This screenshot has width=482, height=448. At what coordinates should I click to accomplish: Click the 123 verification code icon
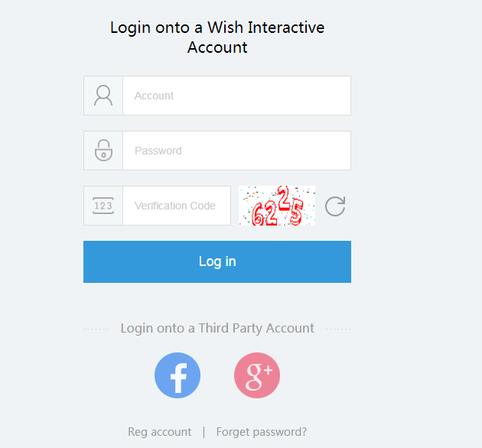click(x=103, y=206)
